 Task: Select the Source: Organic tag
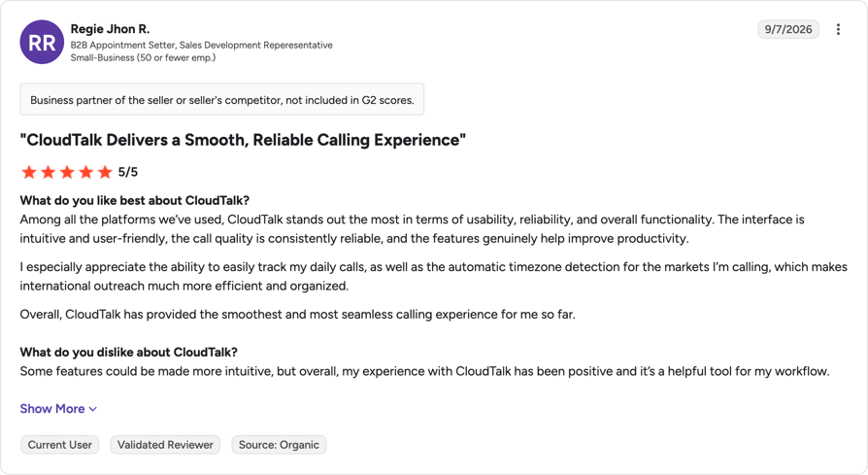pos(279,445)
